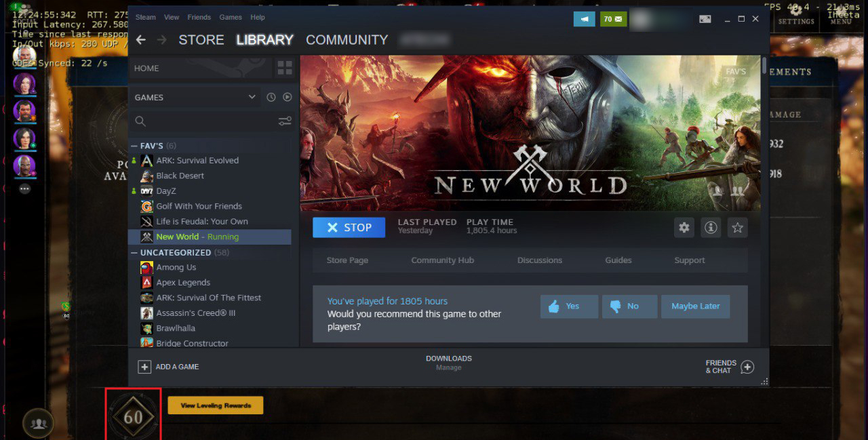Screen dimensions: 868x440
Task: Click Maybe Later button
Action: [x=695, y=306]
